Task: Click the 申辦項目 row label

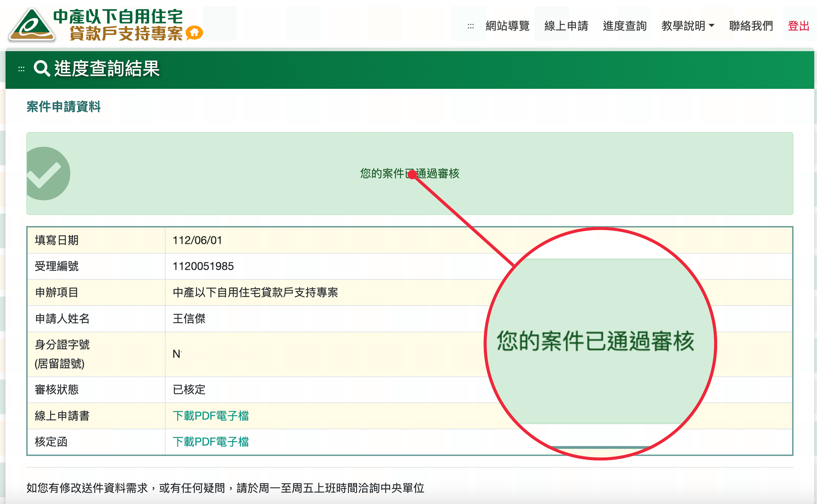Action: (57, 292)
